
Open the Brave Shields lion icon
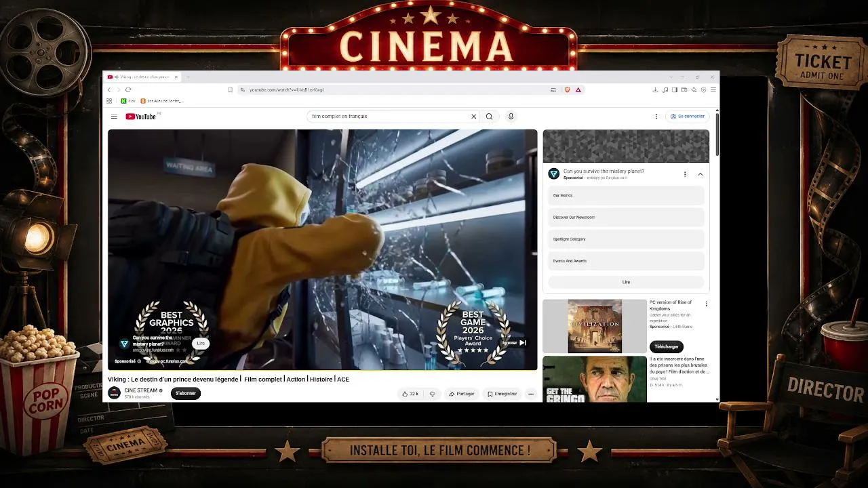(x=568, y=89)
